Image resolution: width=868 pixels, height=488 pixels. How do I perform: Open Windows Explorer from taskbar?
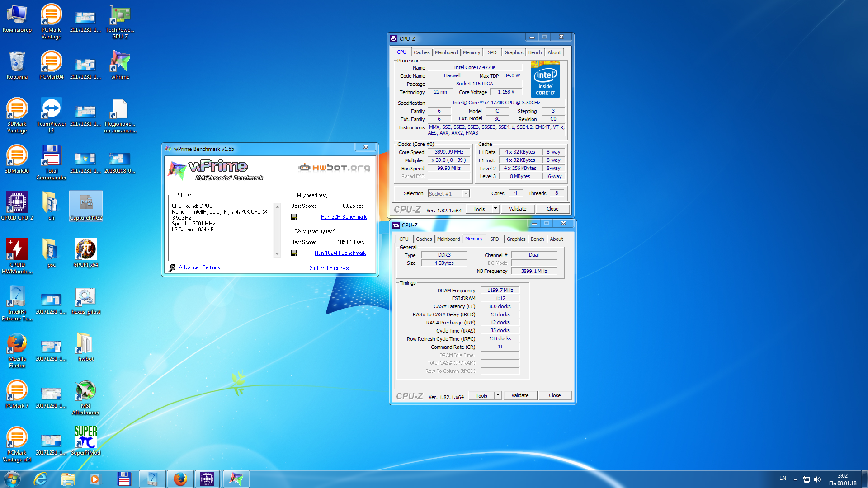68,479
